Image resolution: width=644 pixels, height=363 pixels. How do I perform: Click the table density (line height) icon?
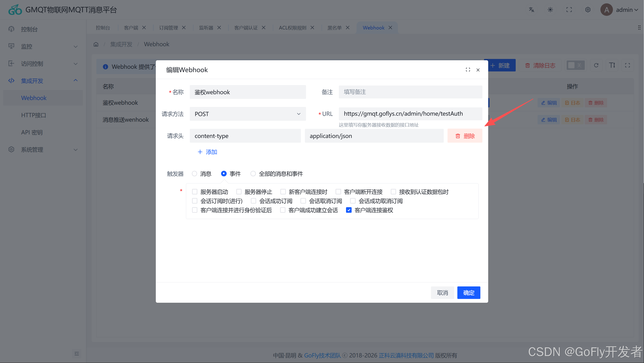pyautogui.click(x=612, y=65)
